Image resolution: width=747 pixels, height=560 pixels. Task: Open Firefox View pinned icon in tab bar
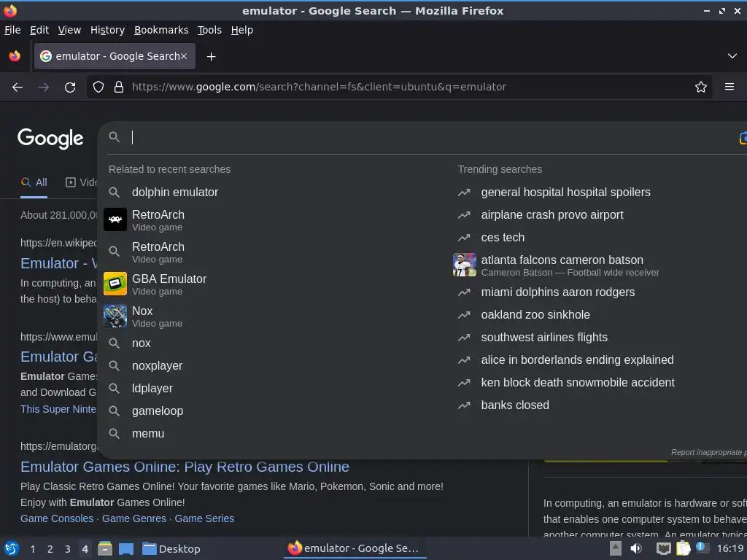click(15, 56)
